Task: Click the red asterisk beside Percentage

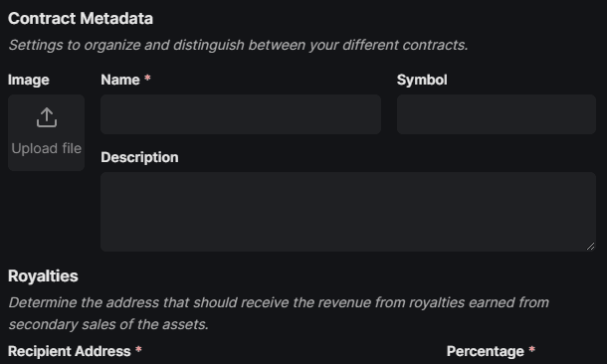Action: 532,350
